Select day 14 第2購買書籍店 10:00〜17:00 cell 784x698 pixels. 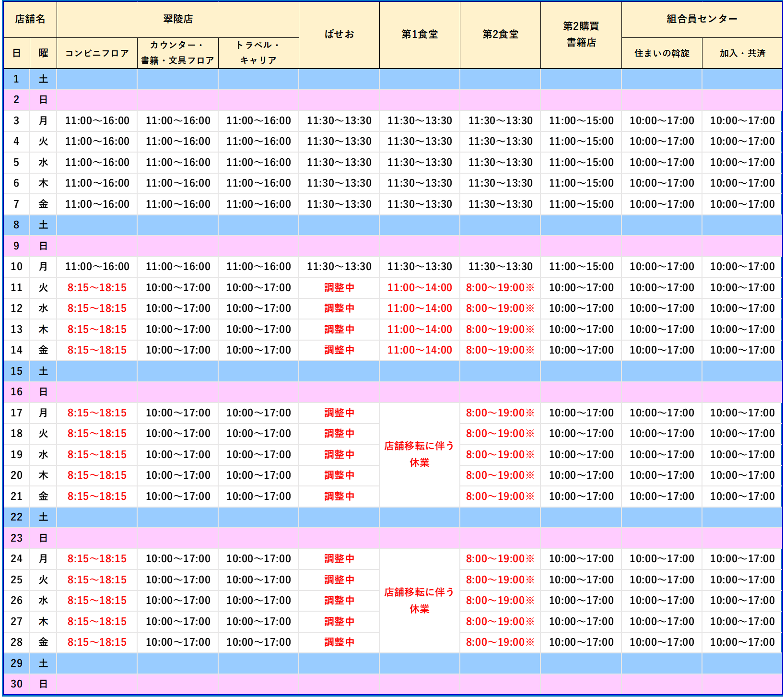point(581,350)
